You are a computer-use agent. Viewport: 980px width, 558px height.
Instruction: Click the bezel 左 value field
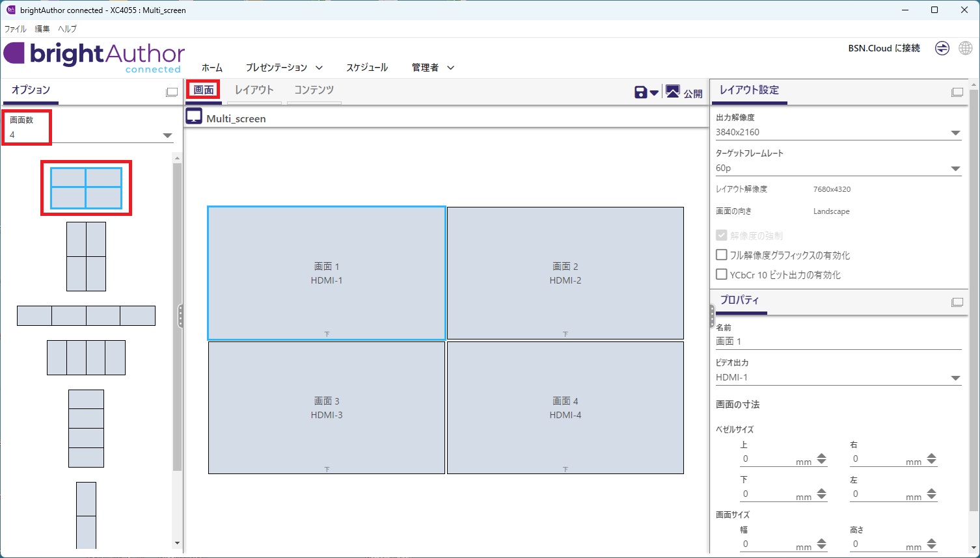[x=877, y=494]
